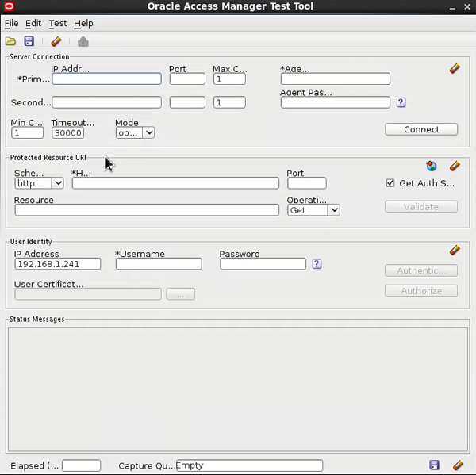Focus the Agent ID field

click(336, 79)
